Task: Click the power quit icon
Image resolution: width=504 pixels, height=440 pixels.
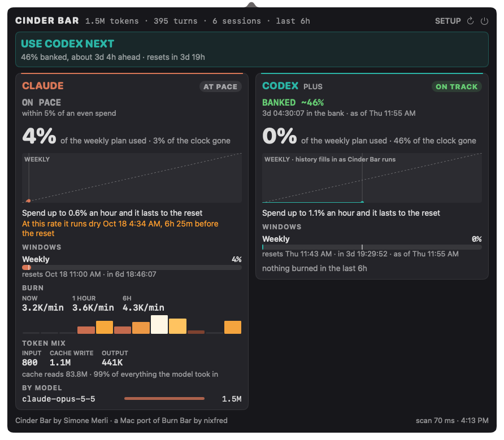Action: tap(484, 21)
